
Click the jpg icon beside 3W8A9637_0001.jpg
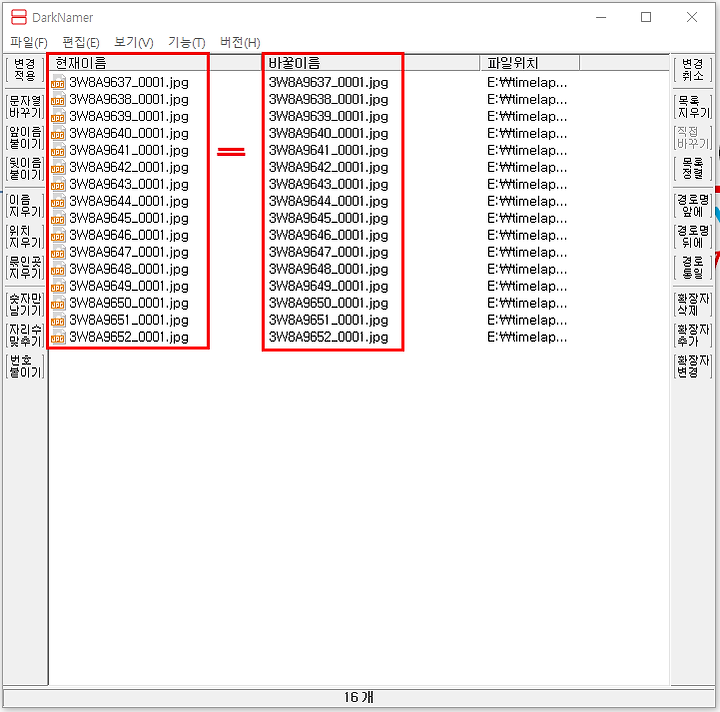[58, 83]
